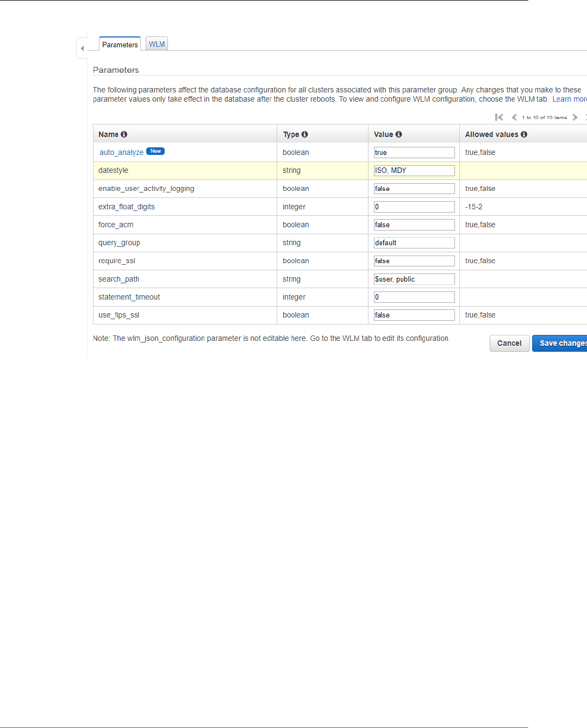
Task: Click the New badge beside auto_analyze
Action: coord(155,151)
